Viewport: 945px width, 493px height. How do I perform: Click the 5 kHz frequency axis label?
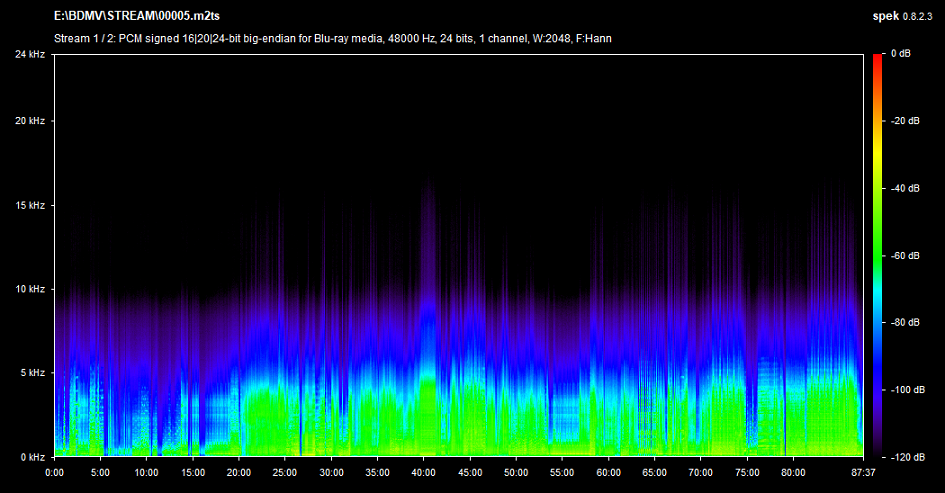[31, 373]
